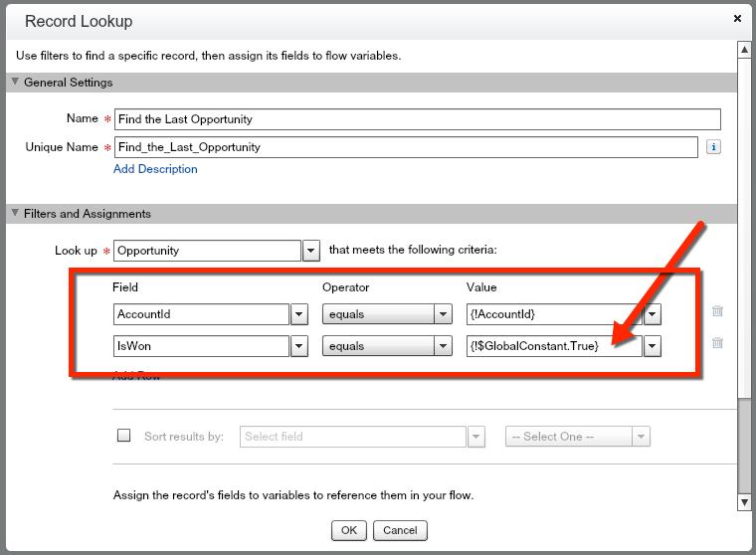The height and width of the screenshot is (555, 756).
Task: Open the IsWon field dropdown arrow
Action: [298, 346]
